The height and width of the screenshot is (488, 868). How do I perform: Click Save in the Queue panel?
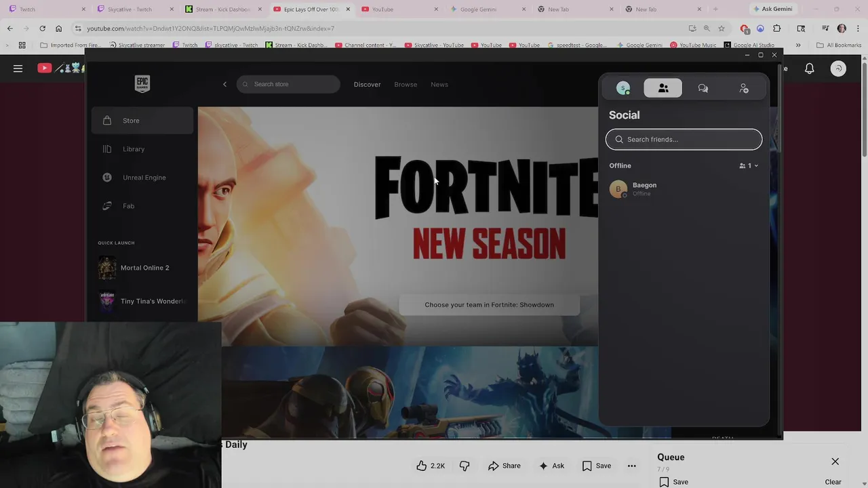point(674,482)
